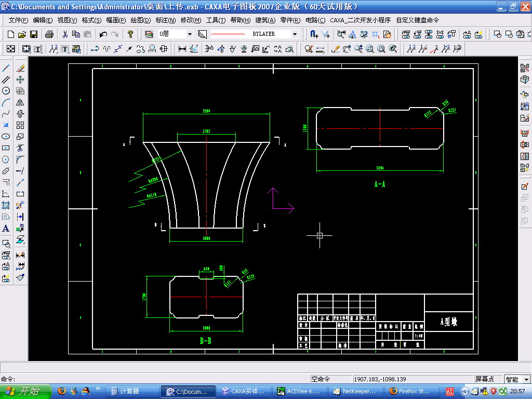The width and height of the screenshot is (532, 399).
Task: Select the Line drawing tool
Action: [6, 68]
